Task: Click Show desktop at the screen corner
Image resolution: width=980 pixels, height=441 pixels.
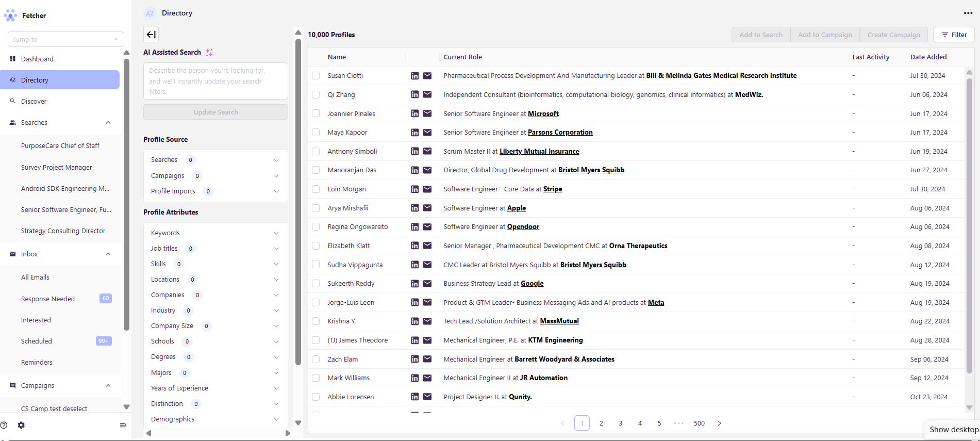Action: coord(954,429)
